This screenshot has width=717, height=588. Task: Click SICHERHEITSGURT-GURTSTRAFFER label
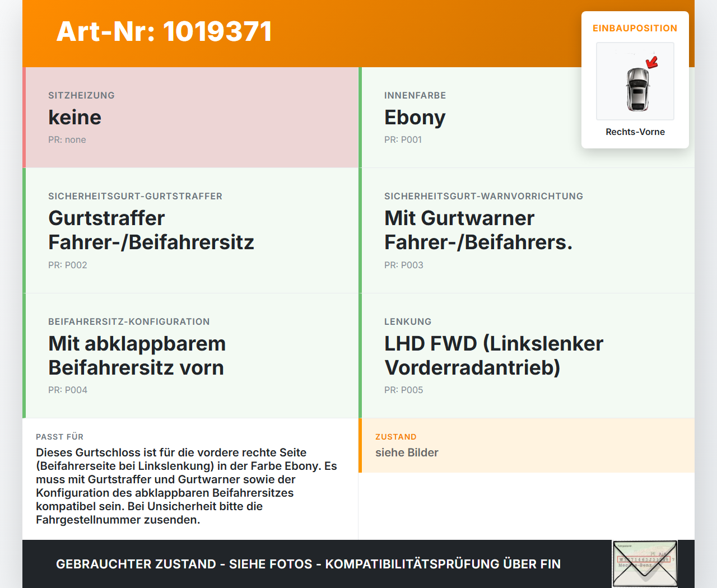(x=135, y=196)
